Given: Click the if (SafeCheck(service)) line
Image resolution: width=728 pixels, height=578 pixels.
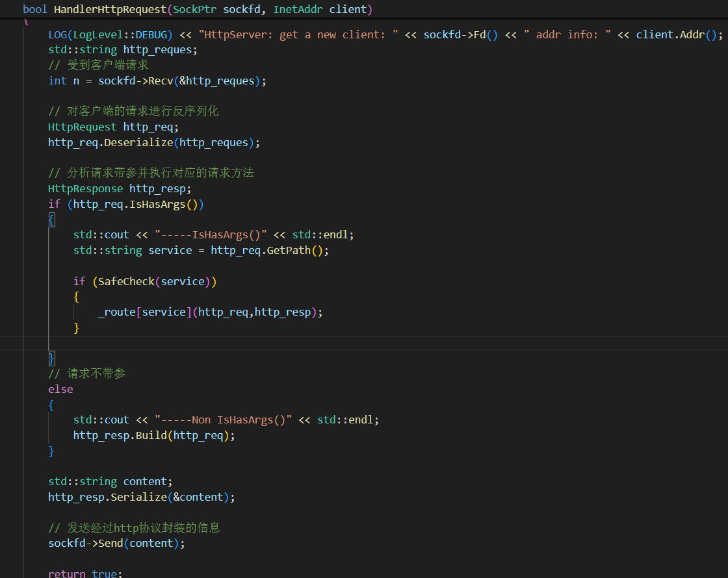Looking at the screenshot, I should pos(145,282).
